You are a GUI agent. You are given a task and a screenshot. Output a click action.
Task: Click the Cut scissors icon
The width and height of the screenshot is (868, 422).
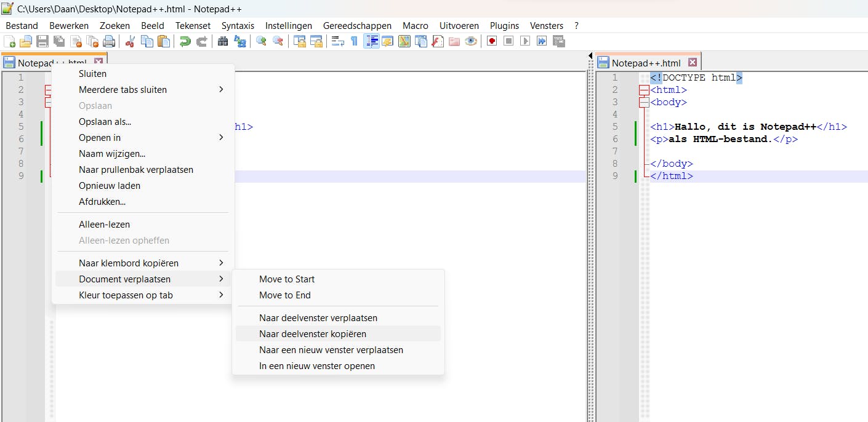coord(130,41)
